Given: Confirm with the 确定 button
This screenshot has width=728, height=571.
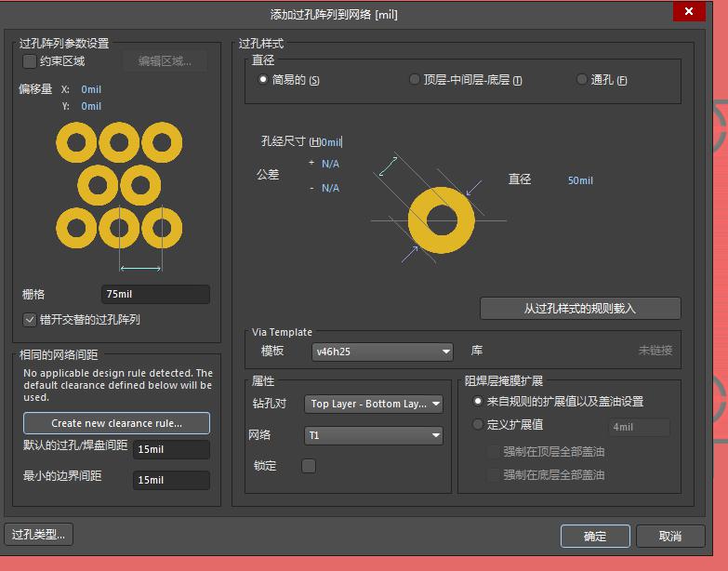Looking at the screenshot, I should pos(595,537).
